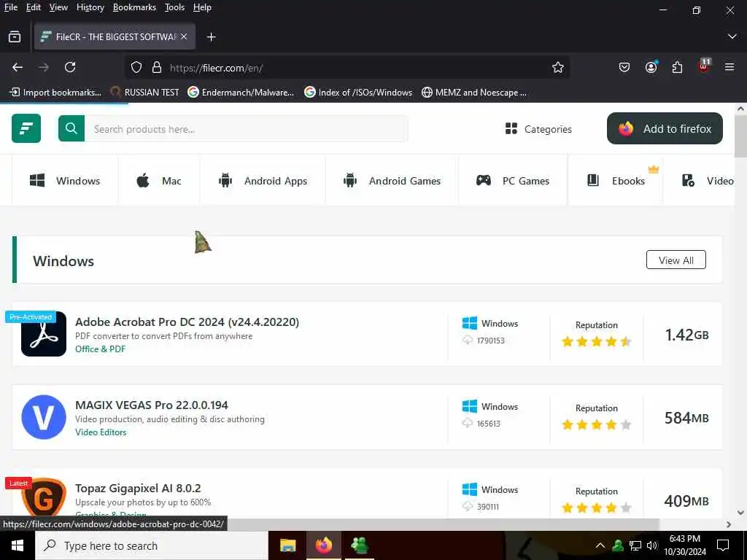Select the Video category tab
The height and width of the screenshot is (560, 747).
tap(708, 181)
